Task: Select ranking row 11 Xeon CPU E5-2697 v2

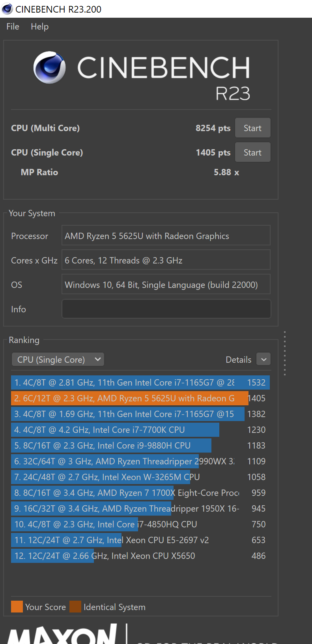Action: click(140, 540)
